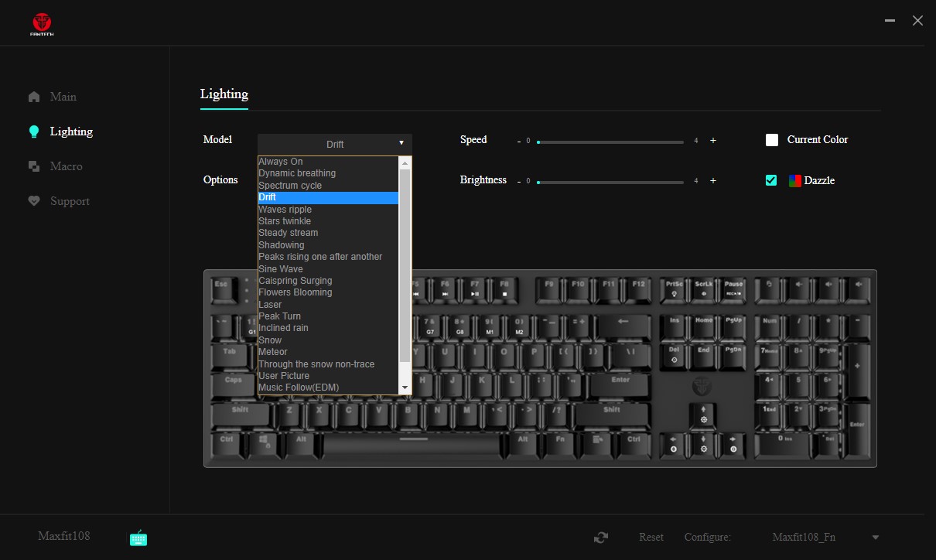This screenshot has height=560, width=936.
Task: Click the teal keyboard device icon
Action: [138, 538]
